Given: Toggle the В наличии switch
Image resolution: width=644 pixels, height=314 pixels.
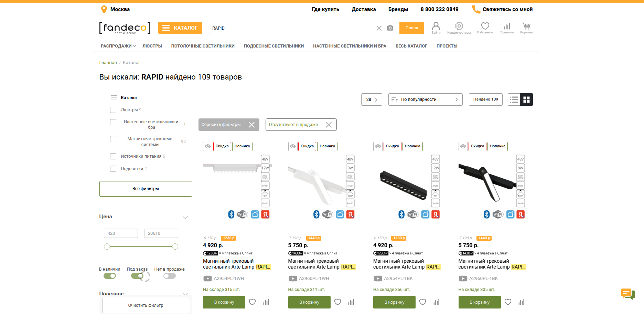Looking at the screenshot, I should 110,276.
